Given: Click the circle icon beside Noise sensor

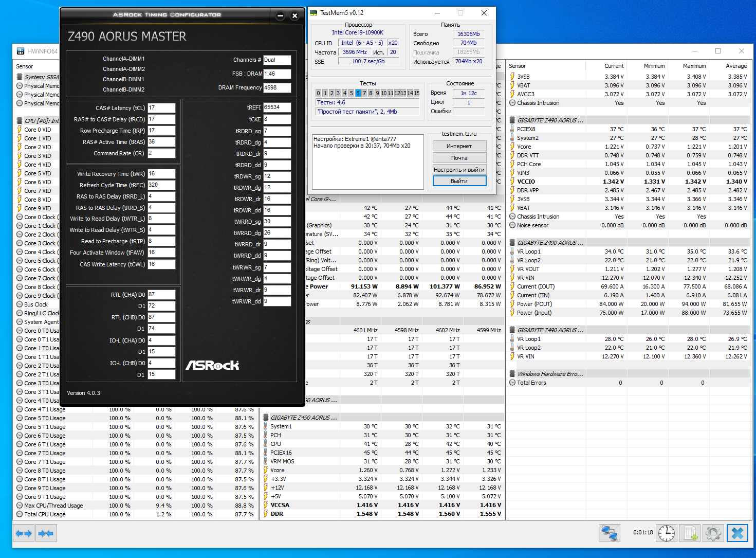Looking at the screenshot, I should pyautogui.click(x=512, y=225).
